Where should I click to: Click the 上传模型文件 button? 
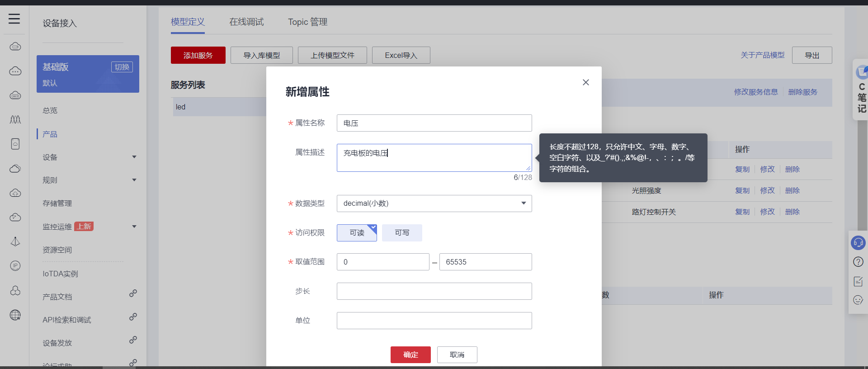tap(332, 55)
